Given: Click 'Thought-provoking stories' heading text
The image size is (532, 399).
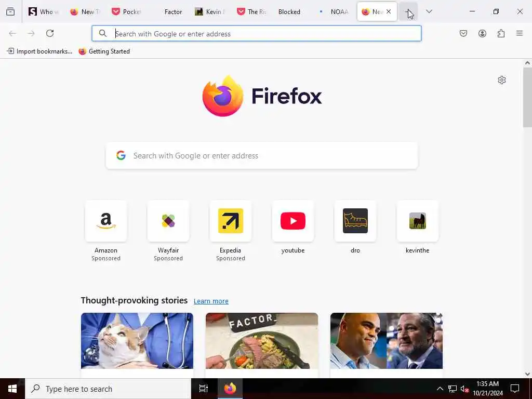Looking at the screenshot, I should (x=135, y=301).
